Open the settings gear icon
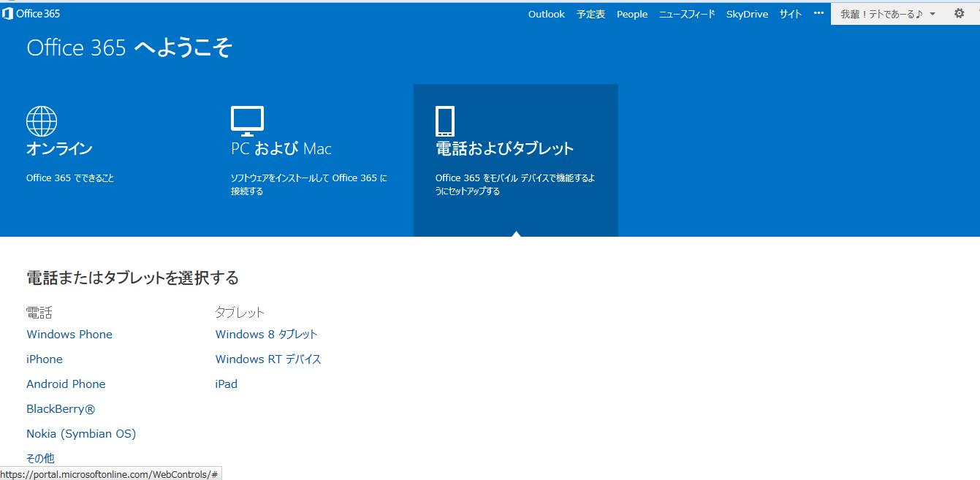The height and width of the screenshot is (480, 980). (x=960, y=14)
